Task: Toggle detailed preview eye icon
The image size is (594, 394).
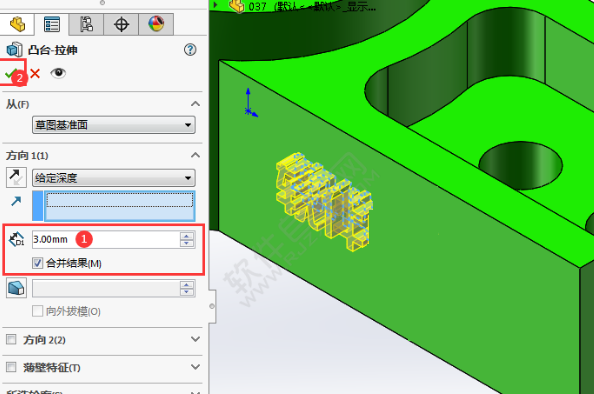Action: click(x=58, y=73)
